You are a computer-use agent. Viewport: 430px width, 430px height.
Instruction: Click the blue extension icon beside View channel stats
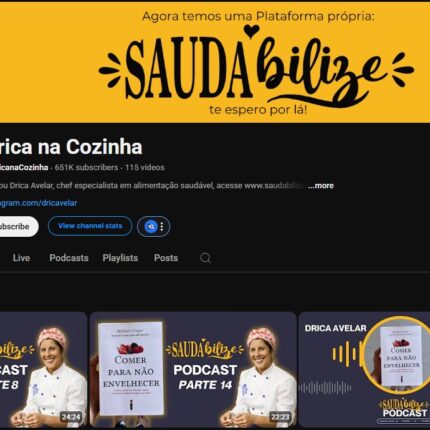151,227
